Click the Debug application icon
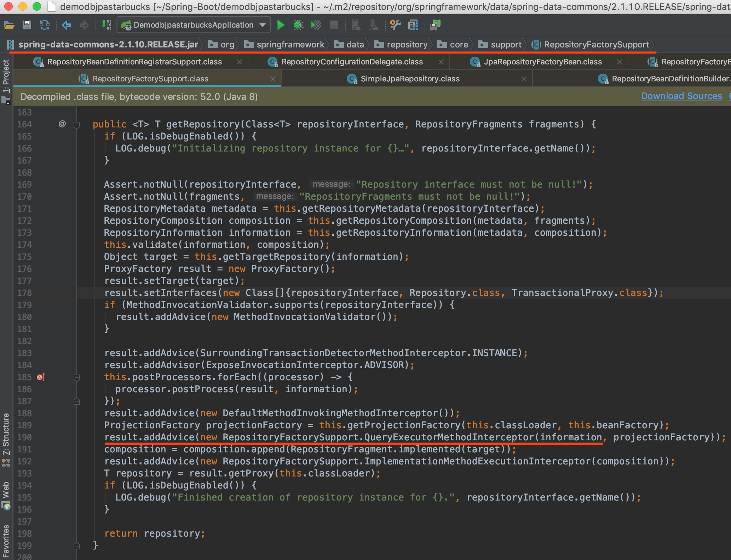Viewport: 731px width, 560px height. click(299, 25)
